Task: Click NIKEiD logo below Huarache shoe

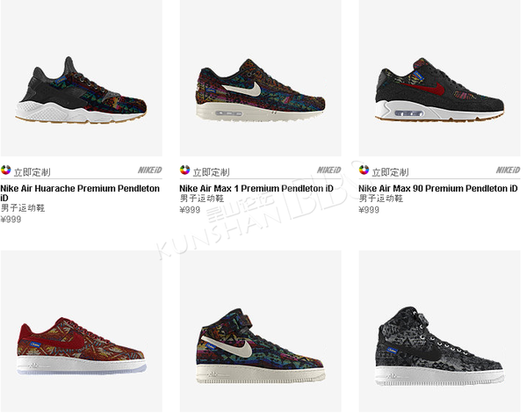Action: (x=150, y=170)
